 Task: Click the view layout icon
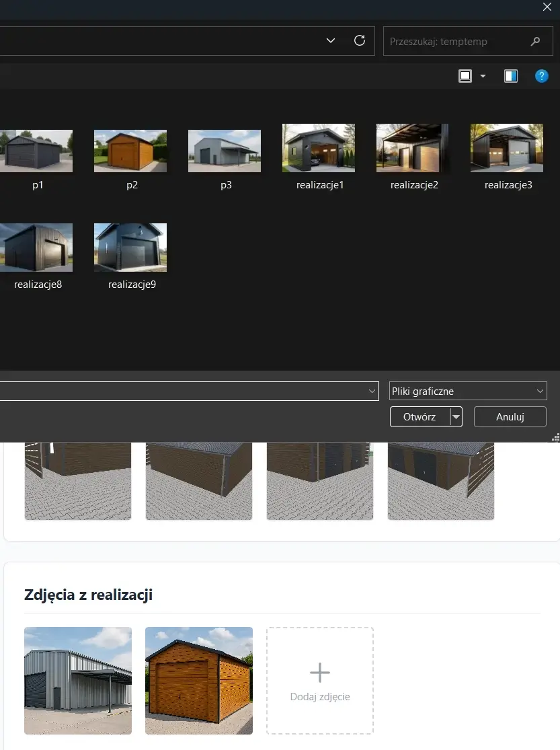[x=465, y=76]
